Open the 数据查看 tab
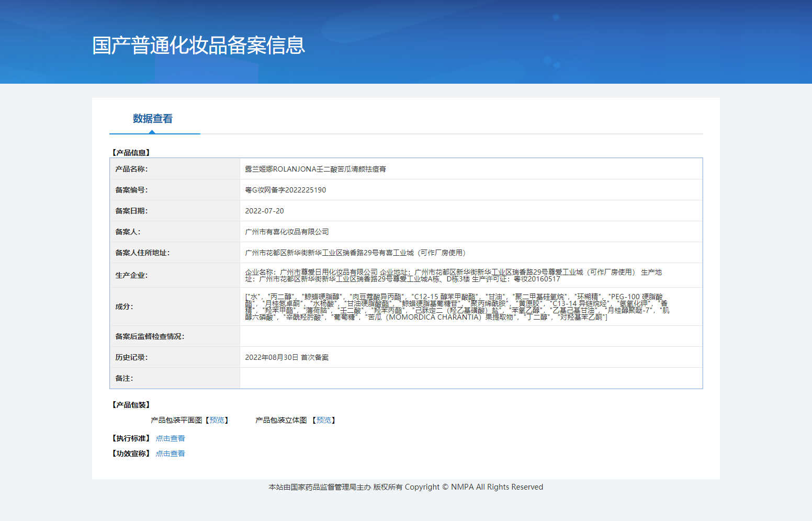 coord(152,119)
